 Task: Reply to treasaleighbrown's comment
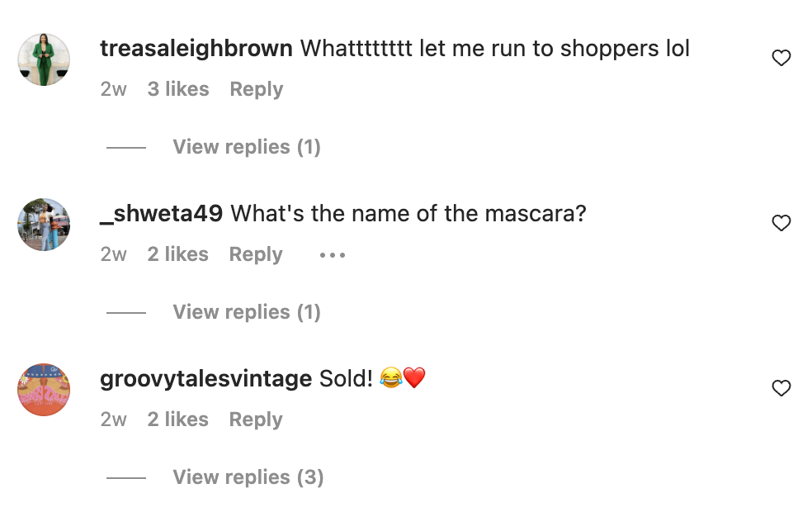pyautogui.click(x=256, y=89)
